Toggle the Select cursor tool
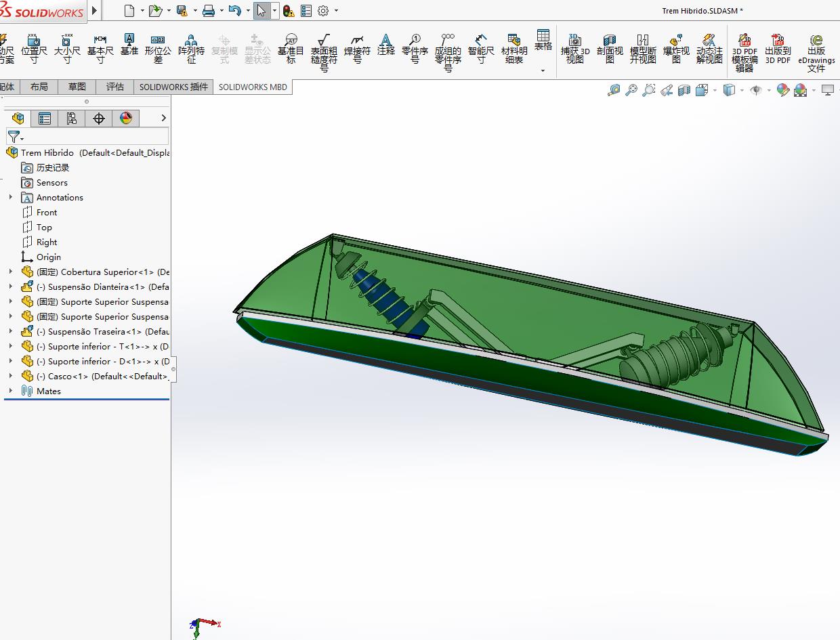The height and width of the screenshot is (640, 840). pyautogui.click(x=261, y=10)
